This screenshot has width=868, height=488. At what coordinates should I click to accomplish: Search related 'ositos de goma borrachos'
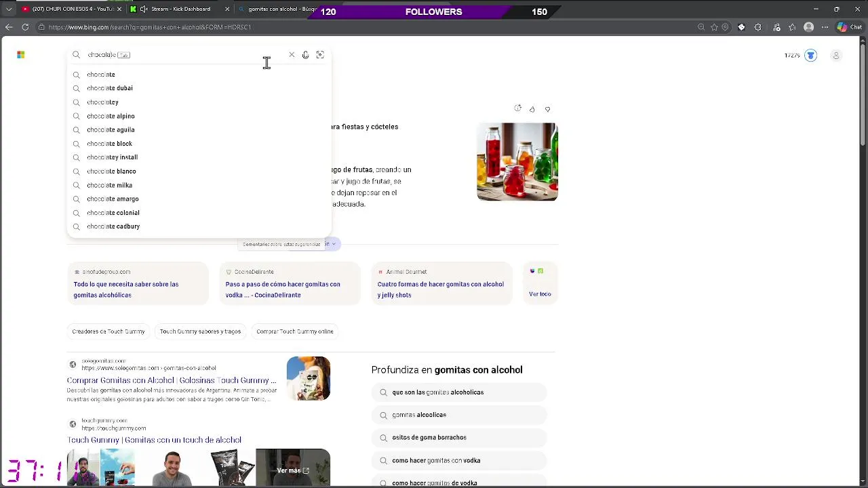tap(459, 438)
